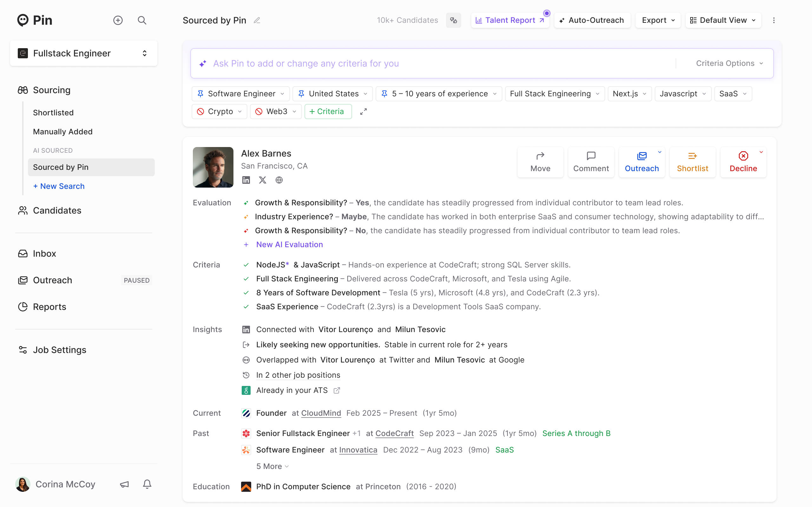Click the megaphone announcements icon
The width and height of the screenshot is (812, 507).
pyautogui.click(x=124, y=484)
